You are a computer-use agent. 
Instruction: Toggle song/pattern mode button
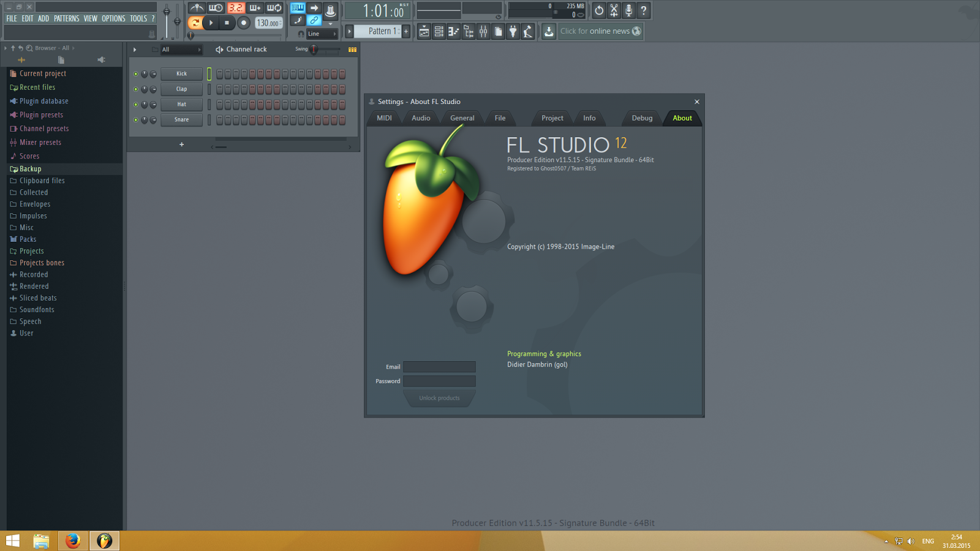tap(195, 23)
